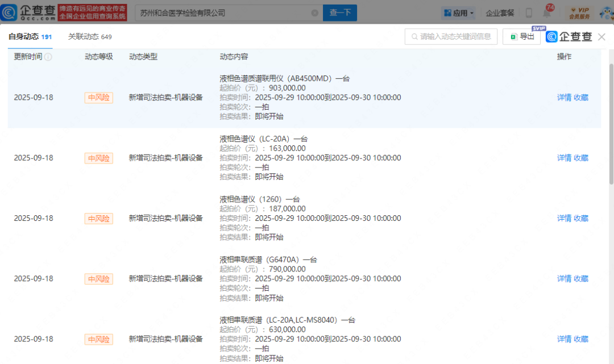Click 收藏 for LC-20A 163,000 row
Viewport: 614px width, 364px height.
[x=581, y=158]
